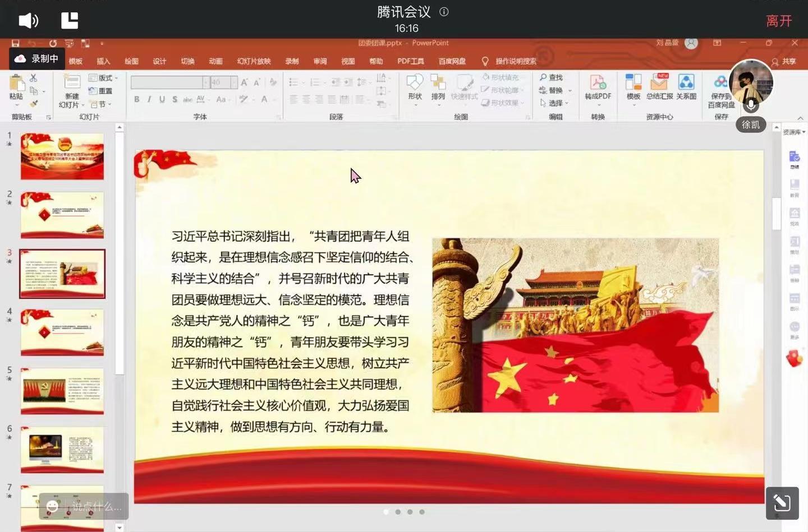Toggle the microphone under the video avatar

tap(751, 105)
